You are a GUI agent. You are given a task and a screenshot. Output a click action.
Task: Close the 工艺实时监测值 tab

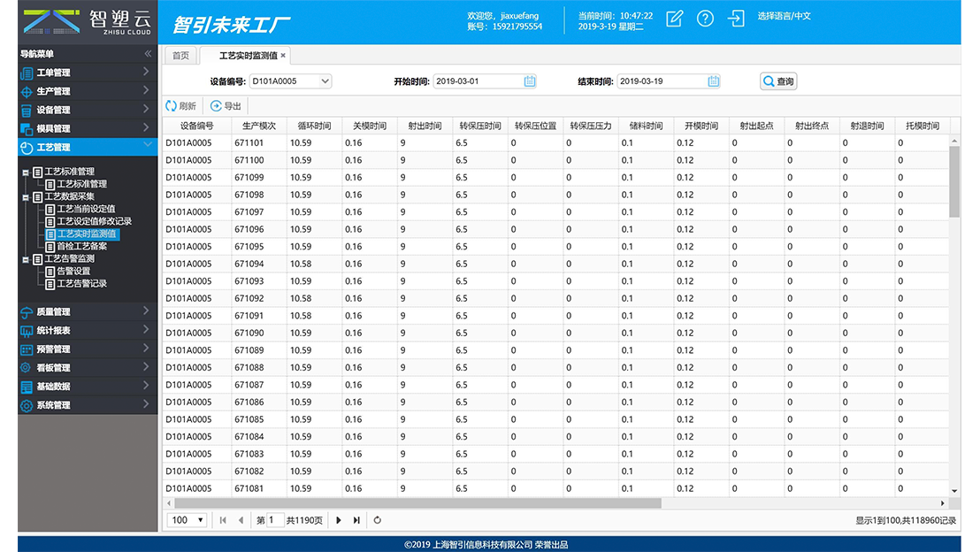(283, 56)
